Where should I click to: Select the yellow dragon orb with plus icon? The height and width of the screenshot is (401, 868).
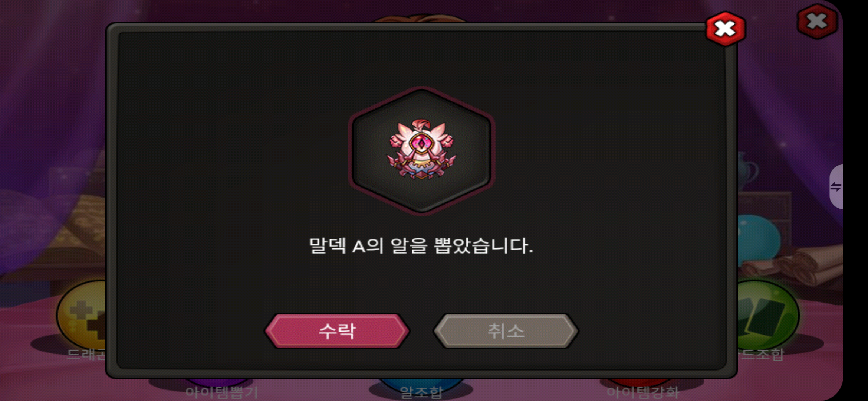click(82, 315)
